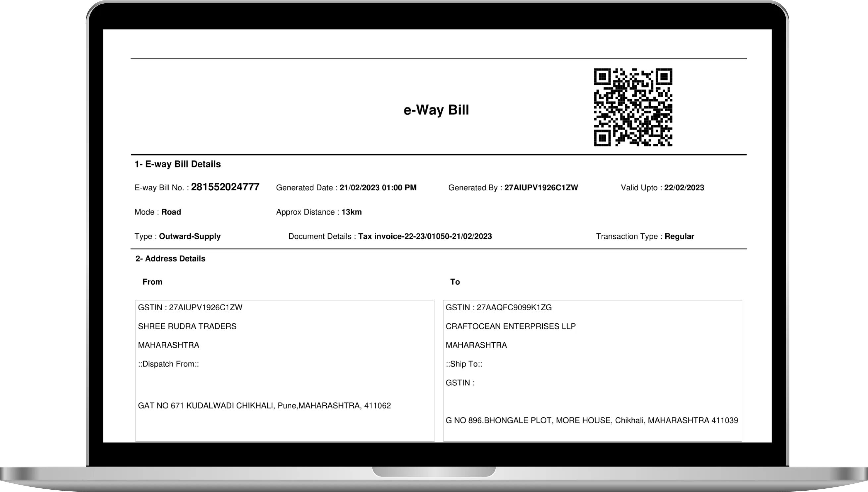Click the 'Transaction Type :' label

click(x=629, y=236)
